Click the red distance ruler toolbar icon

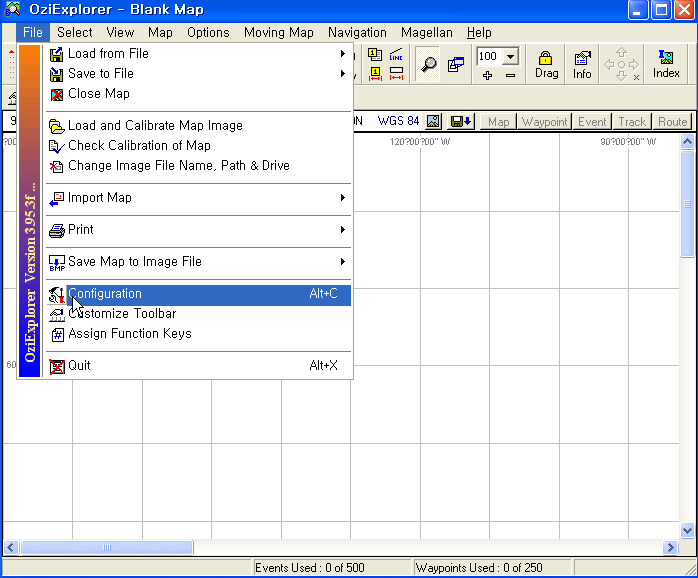(x=396, y=73)
